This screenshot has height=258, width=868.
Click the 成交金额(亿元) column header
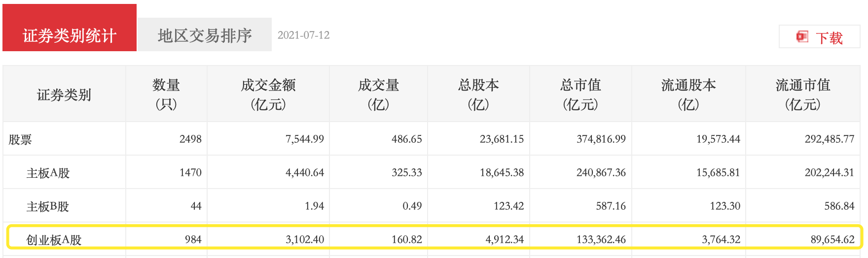click(268, 95)
